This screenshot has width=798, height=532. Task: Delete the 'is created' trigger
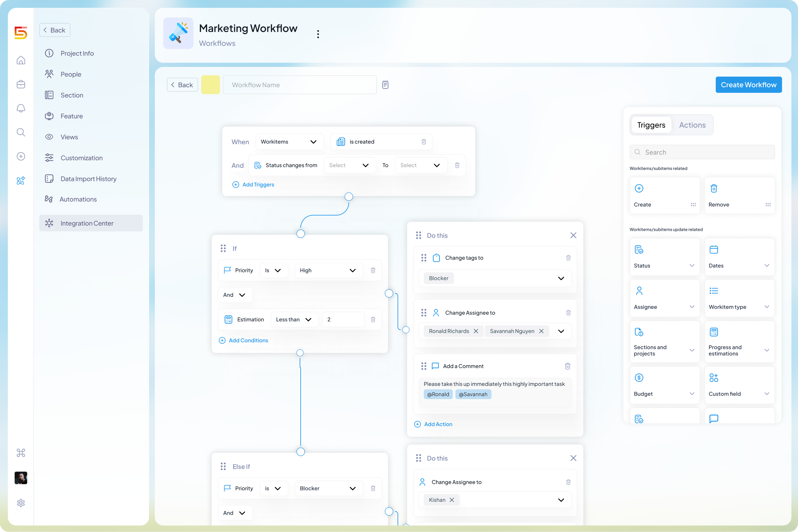(x=424, y=141)
